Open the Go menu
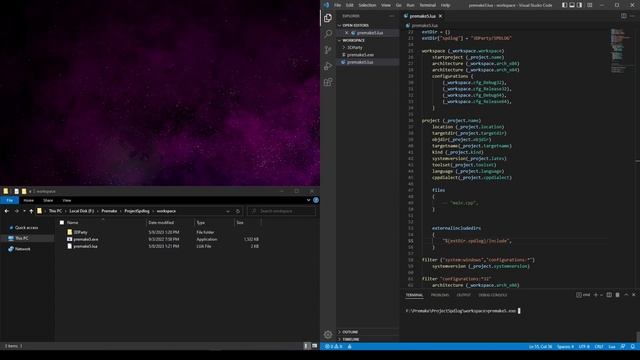 click(398, 5)
